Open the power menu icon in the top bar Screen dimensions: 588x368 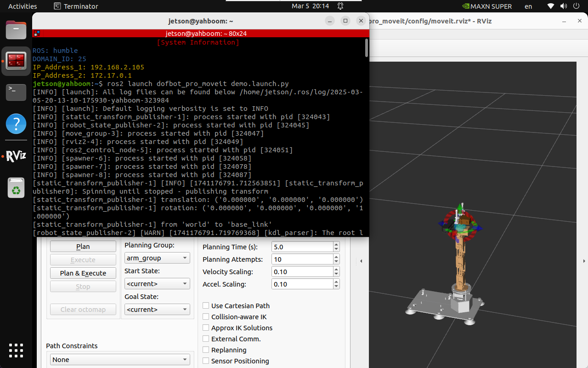575,6
